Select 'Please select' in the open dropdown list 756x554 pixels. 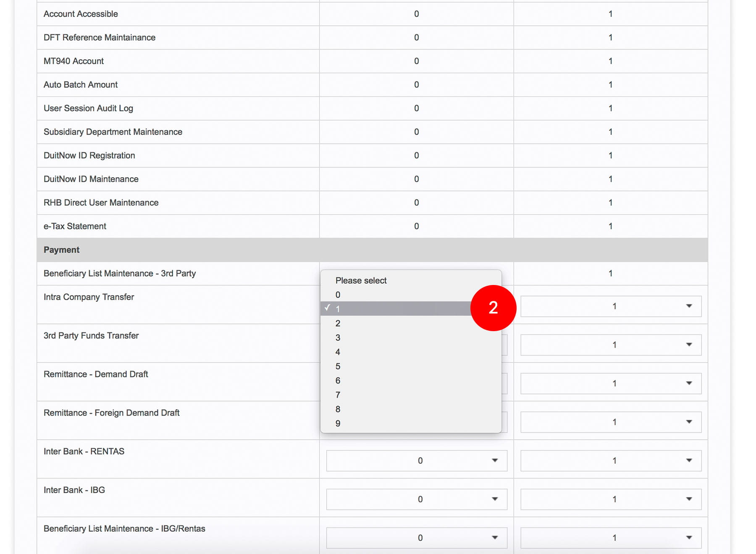[x=361, y=280]
